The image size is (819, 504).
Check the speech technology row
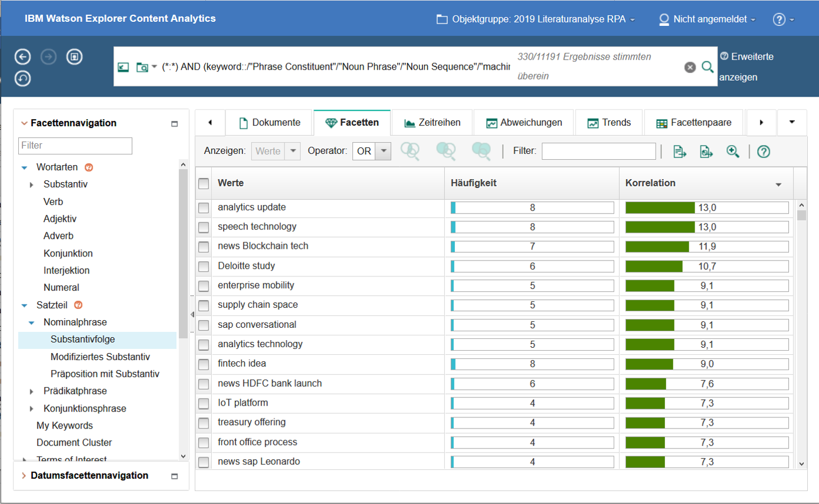(x=204, y=227)
